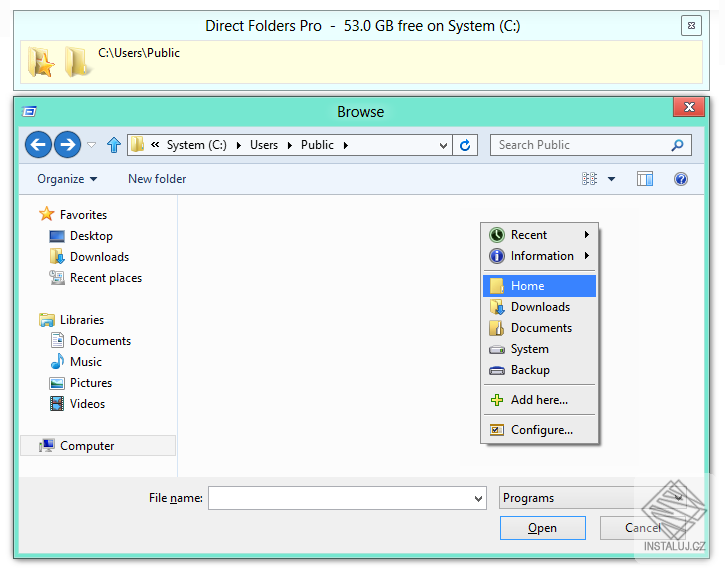
Task: Go forward with the blue right arrow
Action: pos(68,145)
